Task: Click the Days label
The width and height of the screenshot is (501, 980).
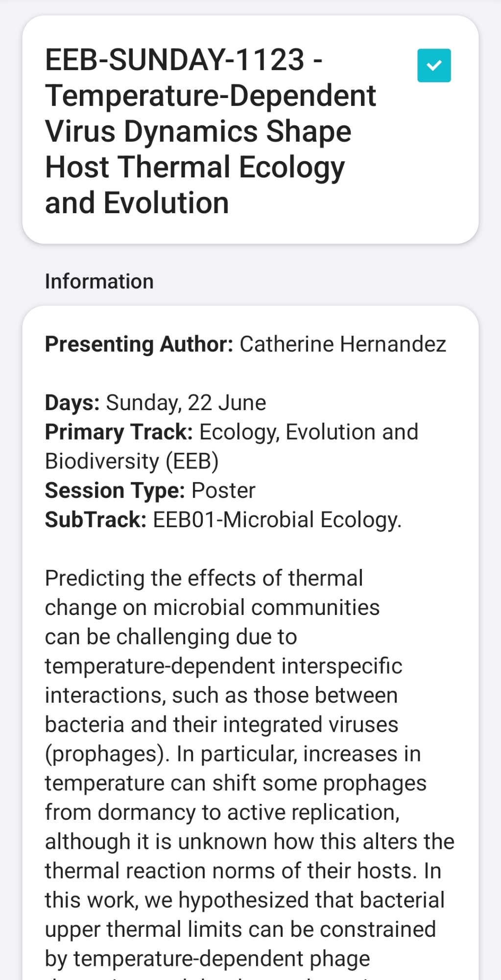Action: click(72, 403)
